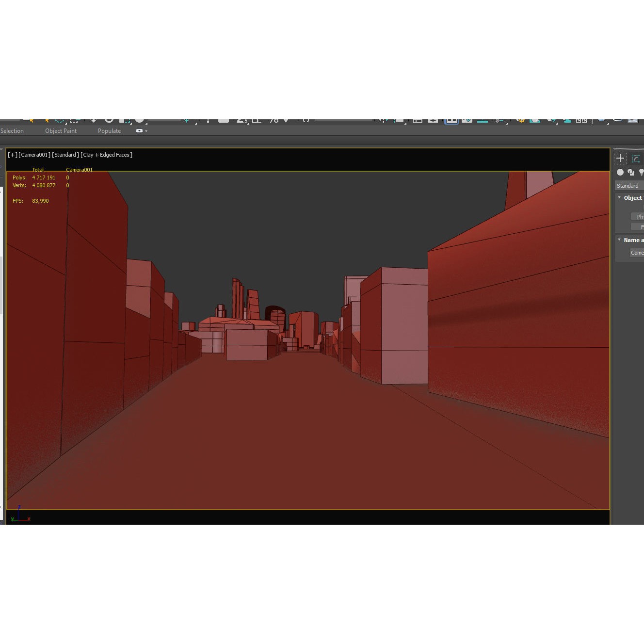The image size is (644, 644).
Task: Collapse the Name and Color rollout
Action: [619, 240]
